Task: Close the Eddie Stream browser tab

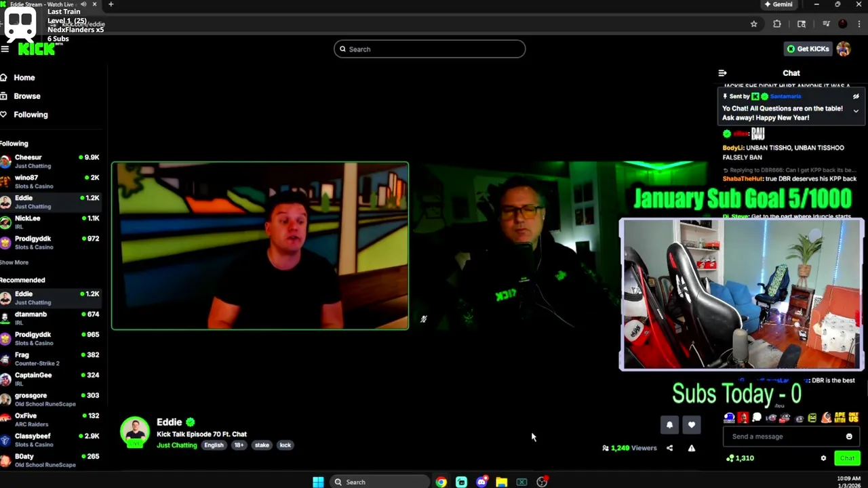Action: [94, 4]
